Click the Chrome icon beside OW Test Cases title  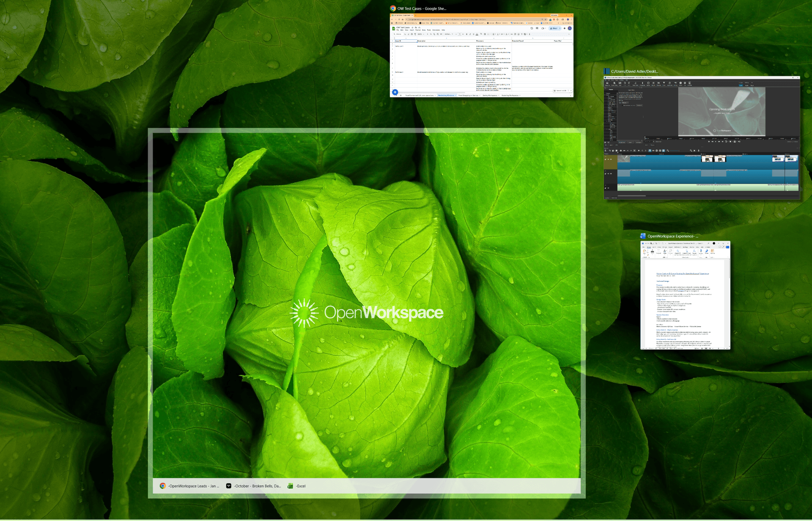coord(392,8)
